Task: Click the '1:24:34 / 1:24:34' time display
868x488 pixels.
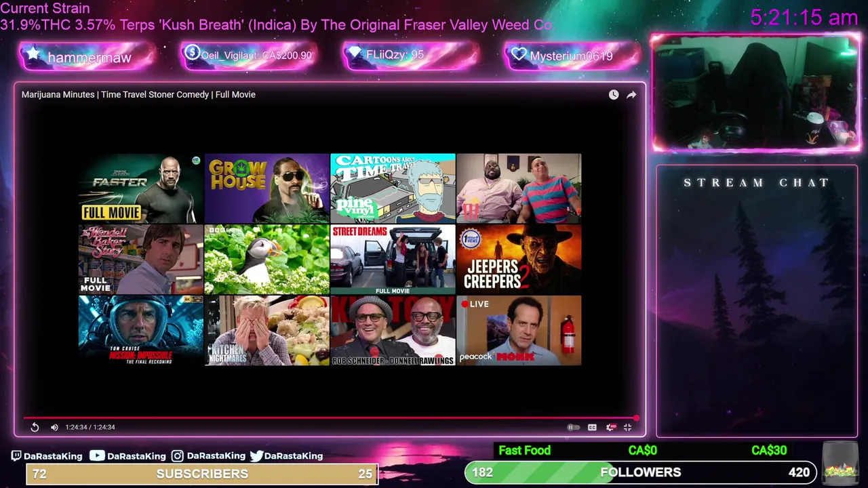Action: point(90,427)
